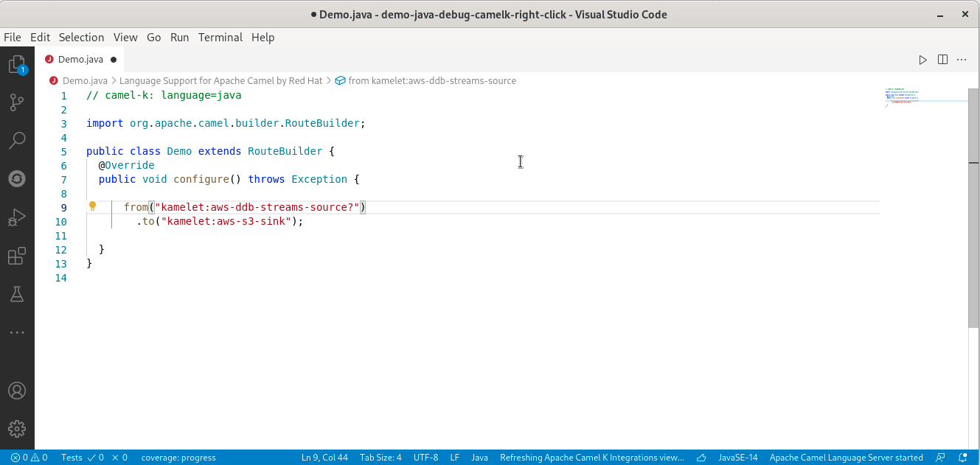Open the Terminal menu
980x465 pixels.
tap(221, 37)
